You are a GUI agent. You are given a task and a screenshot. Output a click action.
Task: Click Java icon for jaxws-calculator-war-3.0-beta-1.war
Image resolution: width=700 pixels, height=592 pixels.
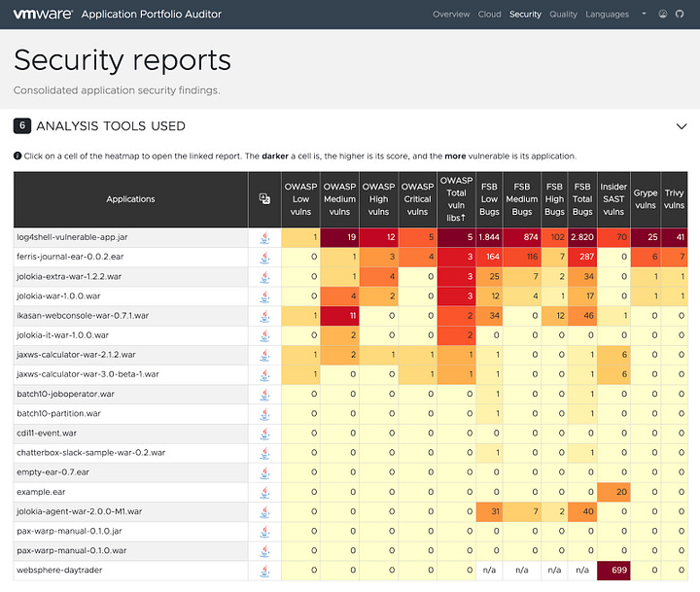point(264,375)
